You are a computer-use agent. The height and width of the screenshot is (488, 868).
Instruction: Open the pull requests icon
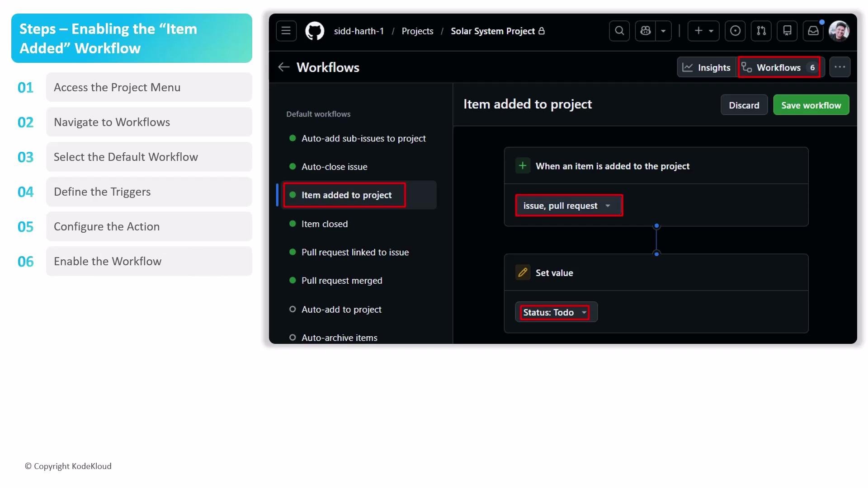pos(761,31)
